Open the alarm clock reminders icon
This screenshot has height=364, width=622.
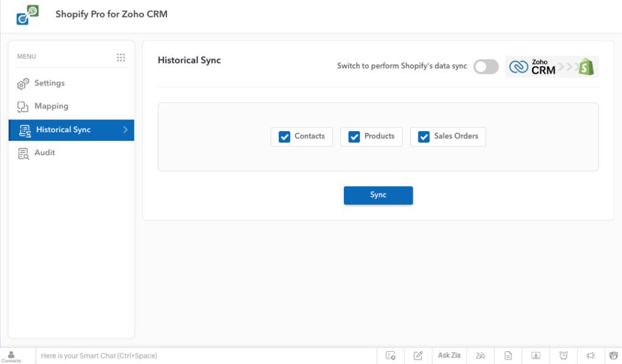[563, 356]
